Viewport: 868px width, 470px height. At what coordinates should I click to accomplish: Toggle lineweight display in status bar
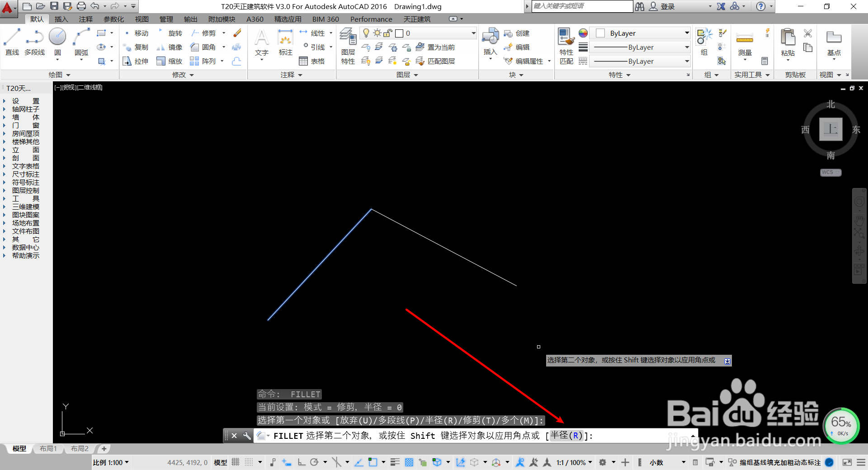tap(395, 462)
